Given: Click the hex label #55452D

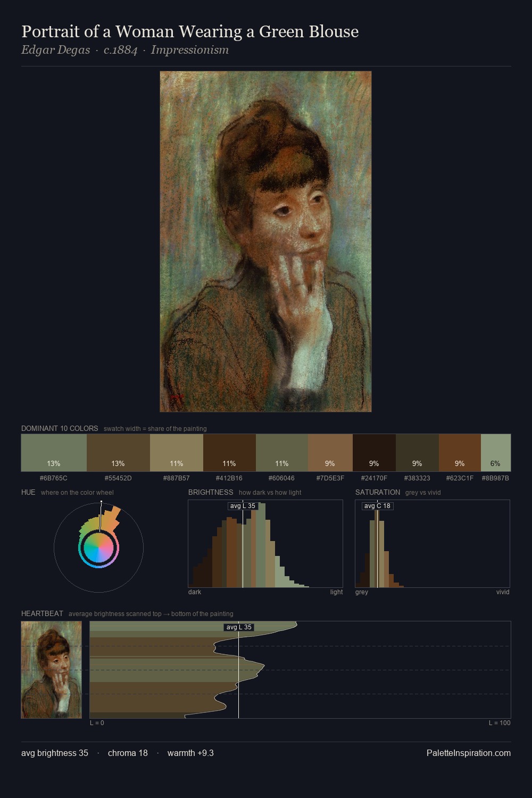Looking at the screenshot, I should pyautogui.click(x=118, y=478).
